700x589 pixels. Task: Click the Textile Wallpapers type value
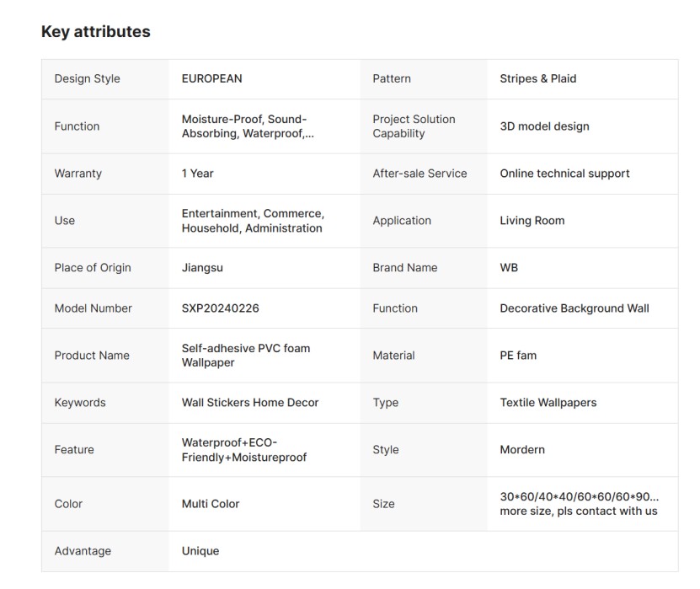click(548, 403)
